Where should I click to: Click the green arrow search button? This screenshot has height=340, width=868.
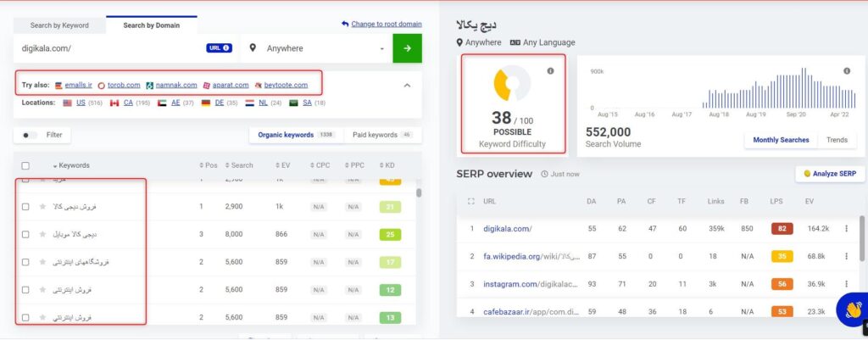point(407,48)
